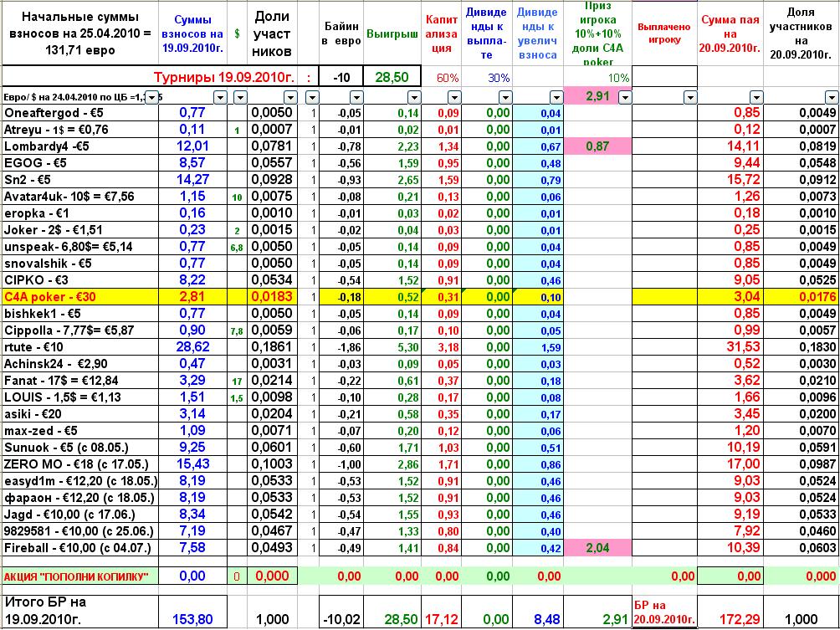The image size is (840, 630).
Task: Select C4A poker contribution cell 2,81
Action: (194, 297)
